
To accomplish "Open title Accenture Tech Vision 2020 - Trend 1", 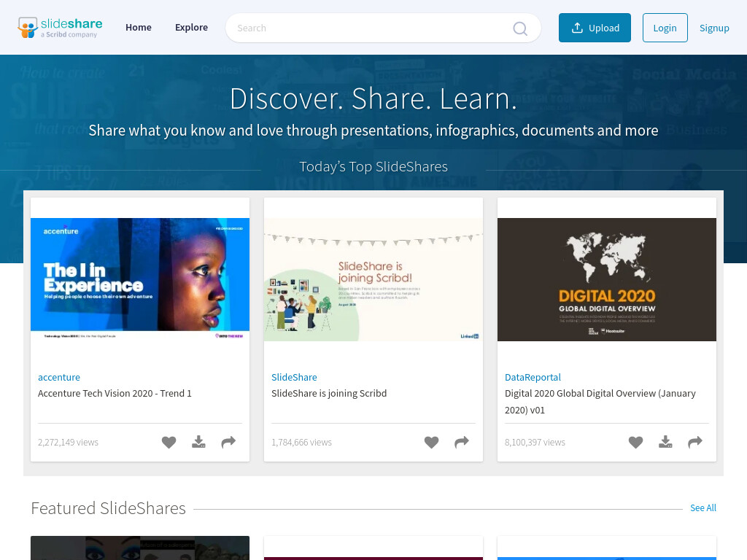I will (115, 393).
